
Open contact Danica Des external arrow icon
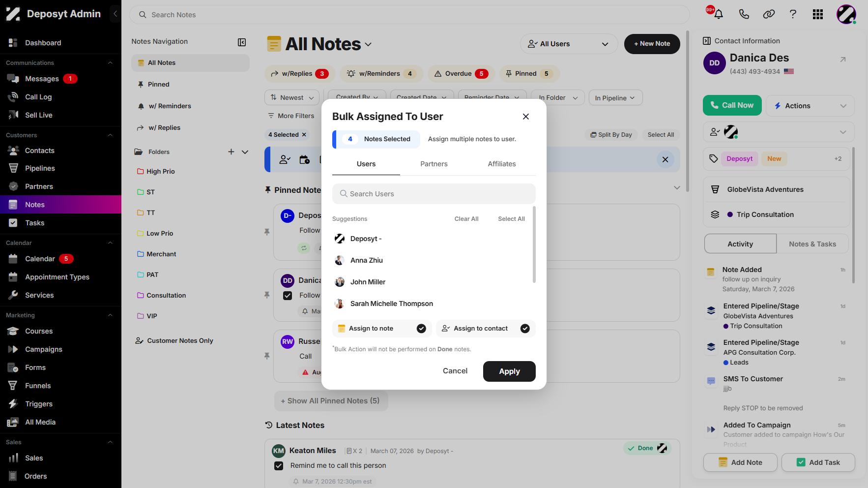(x=843, y=60)
